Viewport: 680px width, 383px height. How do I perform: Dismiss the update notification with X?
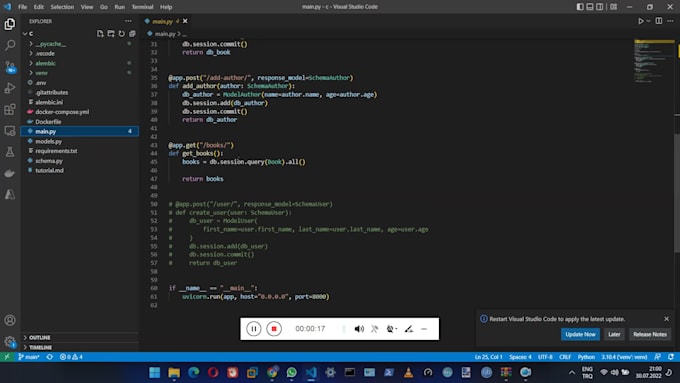tap(667, 319)
